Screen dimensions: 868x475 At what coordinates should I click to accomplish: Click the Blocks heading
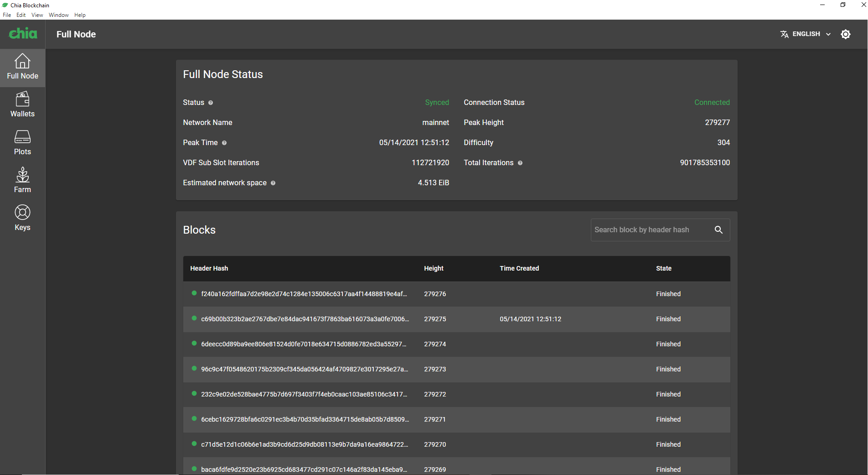199,230
